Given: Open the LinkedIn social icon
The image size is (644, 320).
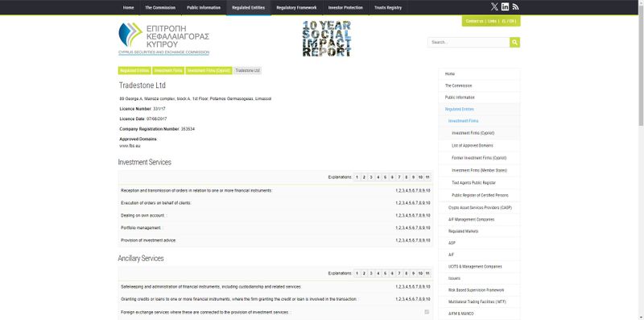Looking at the screenshot, I should click(x=506, y=6).
